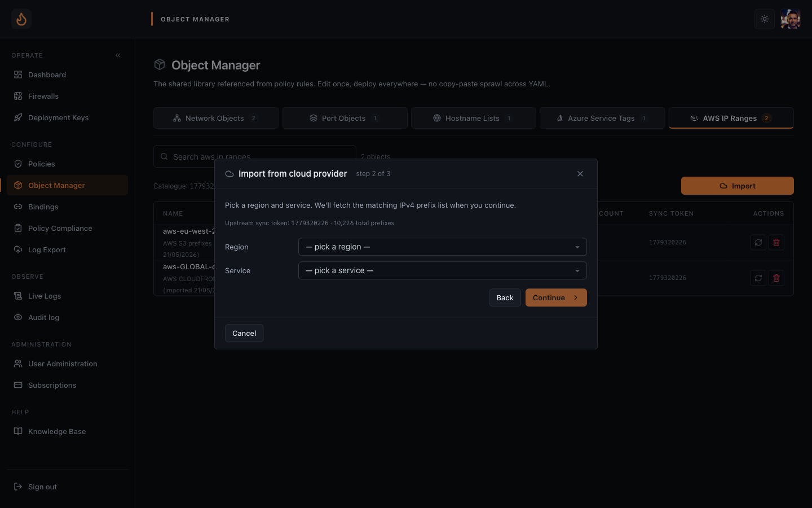Viewport: 812px width, 508px height.
Task: Click the layers icon on Port Objects
Action: click(x=314, y=118)
